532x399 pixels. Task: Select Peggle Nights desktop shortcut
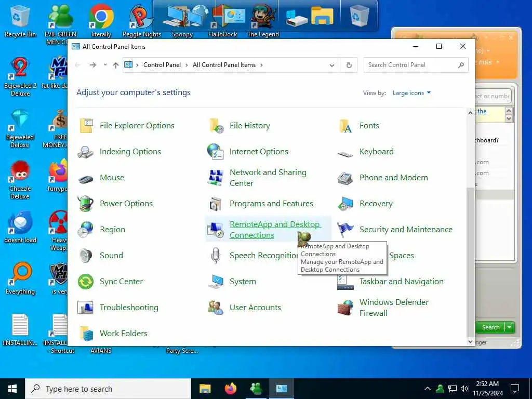[141, 21]
